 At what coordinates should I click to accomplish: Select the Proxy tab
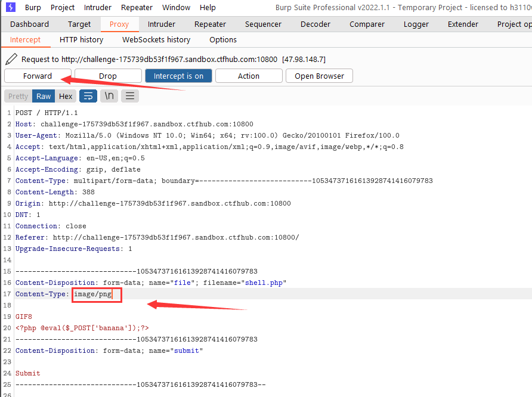(x=119, y=24)
